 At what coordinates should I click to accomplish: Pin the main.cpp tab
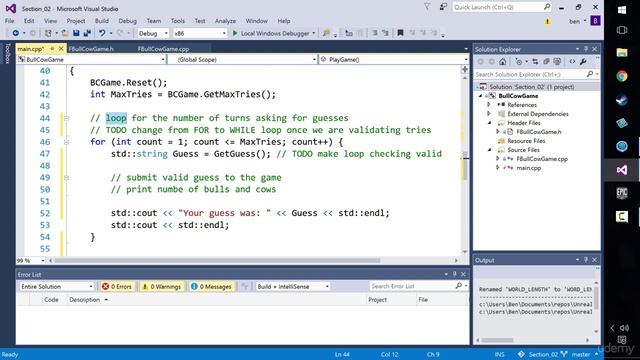[x=52, y=49]
